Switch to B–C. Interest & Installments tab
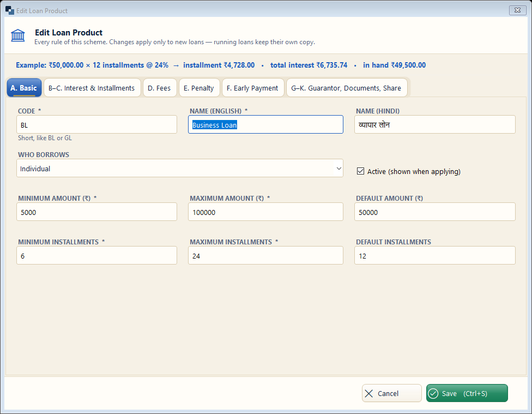This screenshot has height=414, width=532. point(92,88)
